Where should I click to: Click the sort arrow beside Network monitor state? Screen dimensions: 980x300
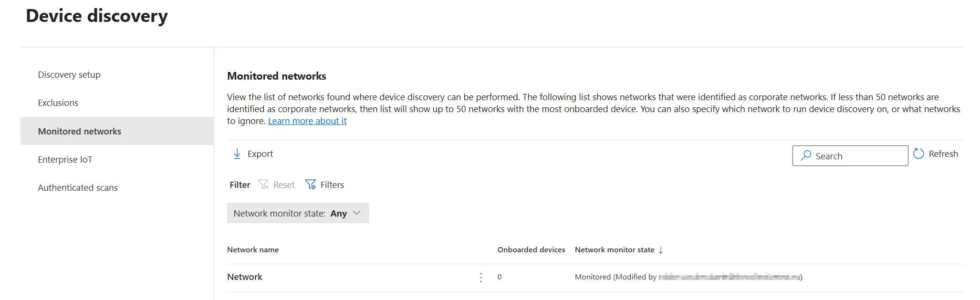pyautogui.click(x=661, y=250)
